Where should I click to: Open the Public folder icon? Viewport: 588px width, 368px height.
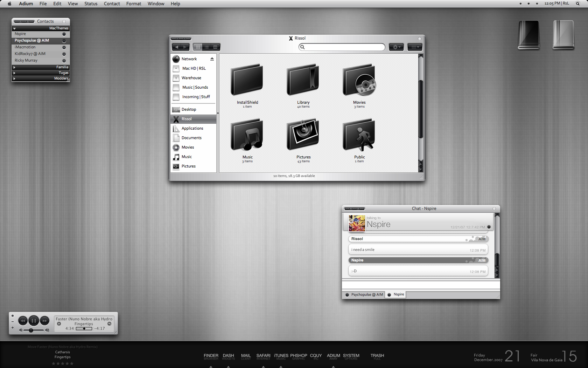359,135
